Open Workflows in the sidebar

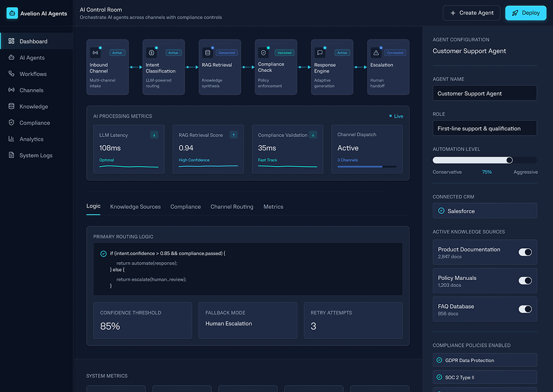33,74
